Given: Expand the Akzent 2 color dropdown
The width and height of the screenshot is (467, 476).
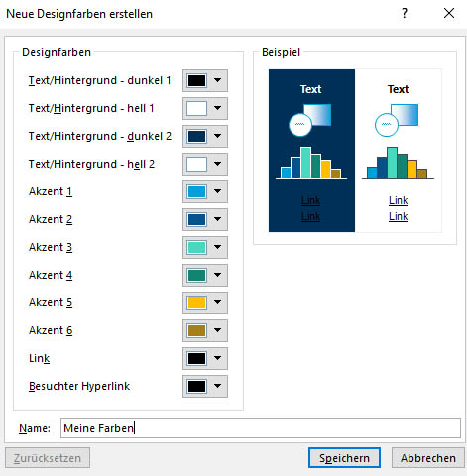Looking at the screenshot, I should (x=205, y=219).
